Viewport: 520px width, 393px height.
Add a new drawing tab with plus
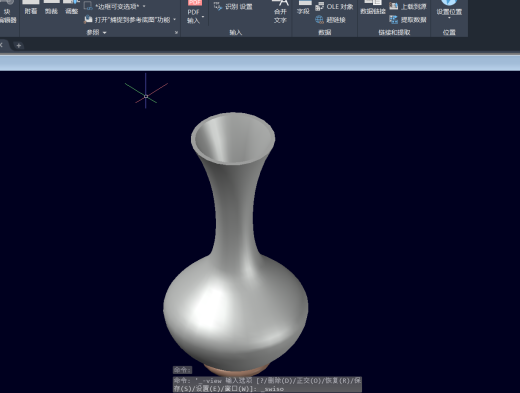coord(19,45)
